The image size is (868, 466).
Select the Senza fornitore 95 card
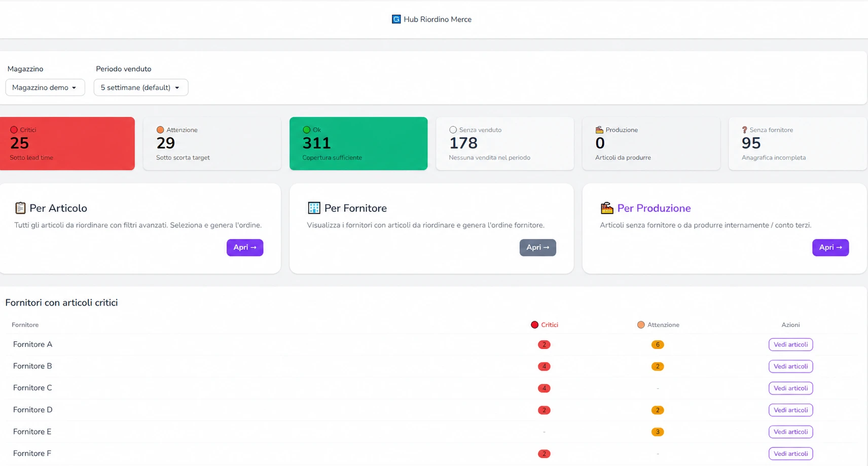pos(798,144)
